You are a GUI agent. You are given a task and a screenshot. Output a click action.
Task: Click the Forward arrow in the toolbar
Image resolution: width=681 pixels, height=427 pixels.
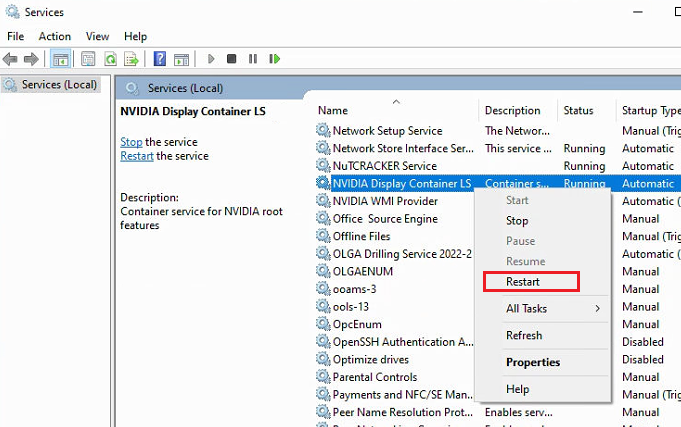31,59
